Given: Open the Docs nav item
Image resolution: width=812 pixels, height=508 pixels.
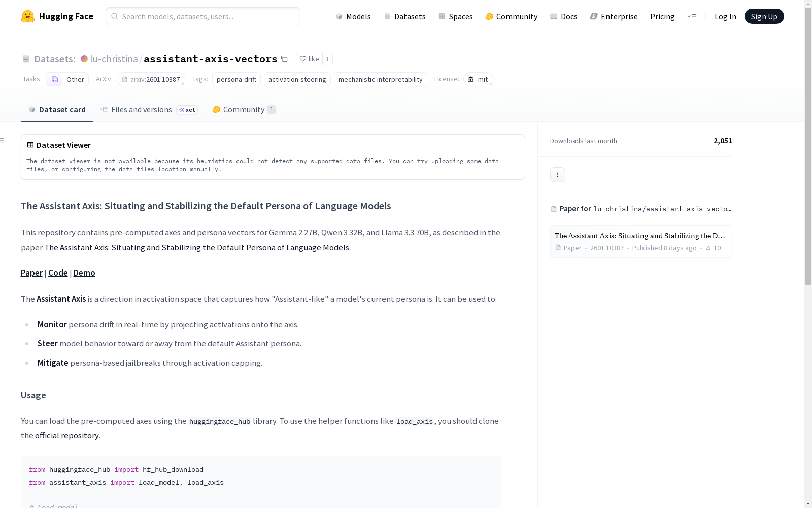Looking at the screenshot, I should [564, 16].
